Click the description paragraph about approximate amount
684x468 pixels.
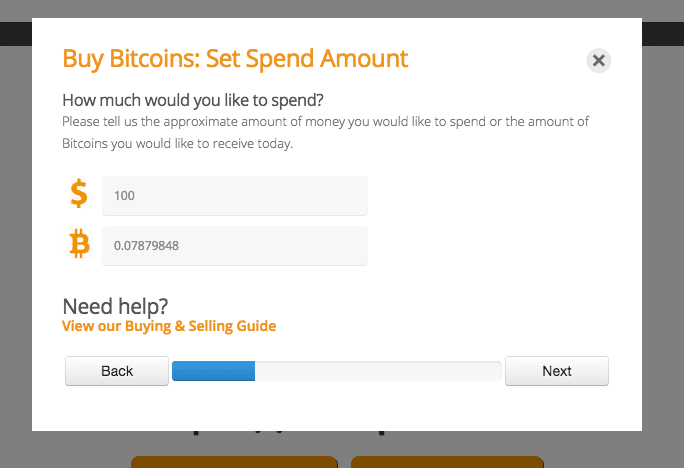coord(325,132)
